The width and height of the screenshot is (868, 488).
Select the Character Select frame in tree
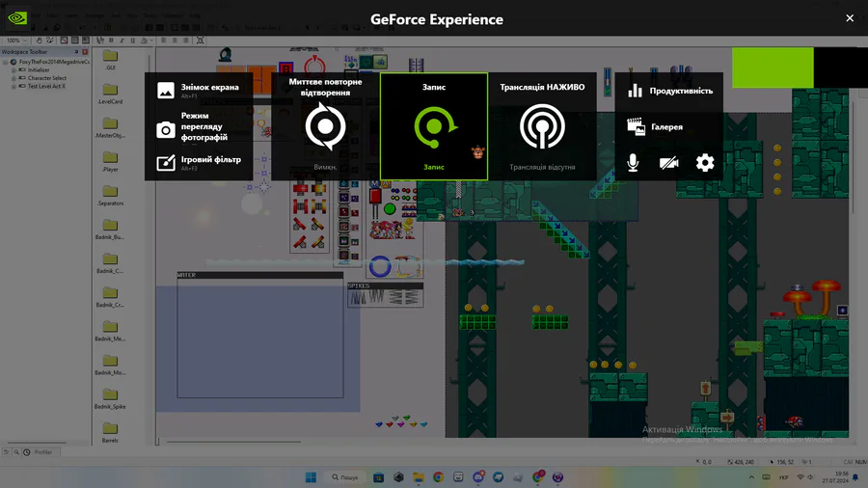tap(47, 78)
